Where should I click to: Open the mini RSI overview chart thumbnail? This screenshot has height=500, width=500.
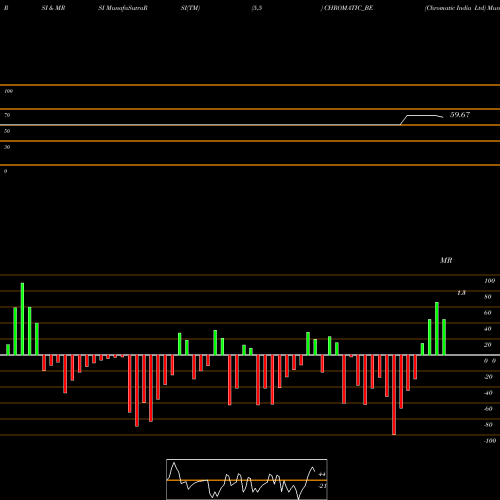[x=247, y=479]
